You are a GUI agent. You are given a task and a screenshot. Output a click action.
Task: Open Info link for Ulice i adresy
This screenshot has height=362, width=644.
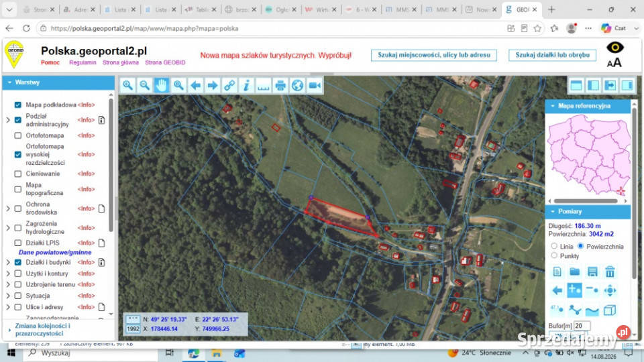(86, 307)
